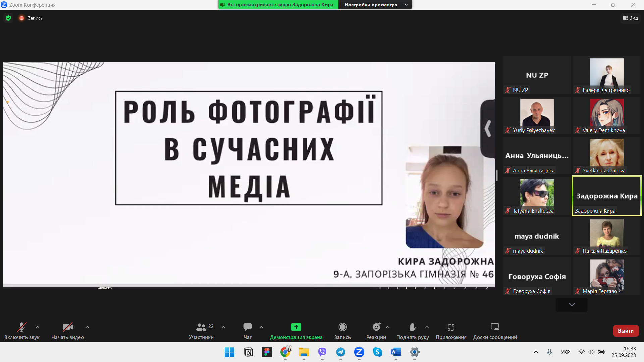
Task: Raise hand with Поднять руку icon
Action: pyautogui.click(x=413, y=327)
